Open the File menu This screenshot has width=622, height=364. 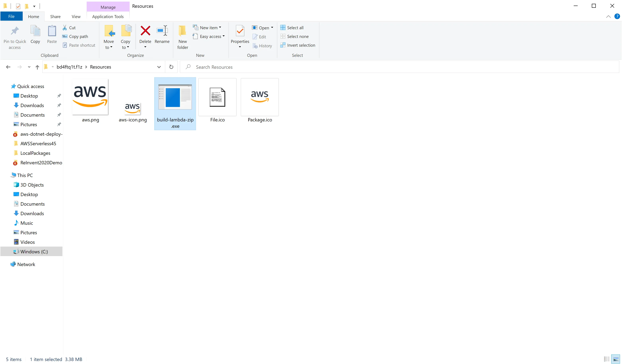pyautogui.click(x=11, y=16)
